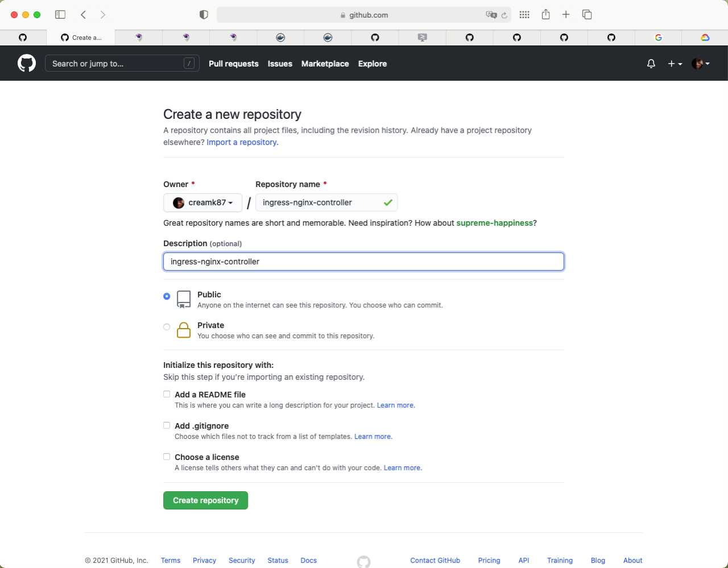Click the slash shortcut icon in search
728x568 pixels.
pyautogui.click(x=189, y=64)
